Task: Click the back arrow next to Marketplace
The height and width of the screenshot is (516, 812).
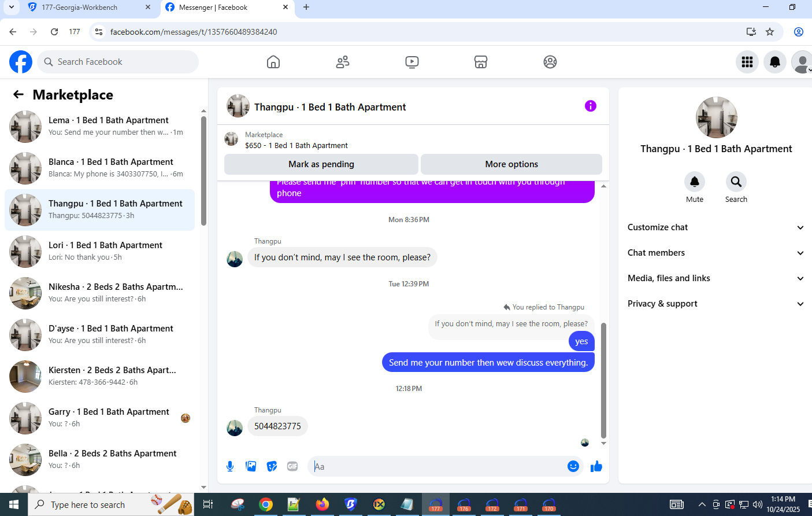Action: 18,94
